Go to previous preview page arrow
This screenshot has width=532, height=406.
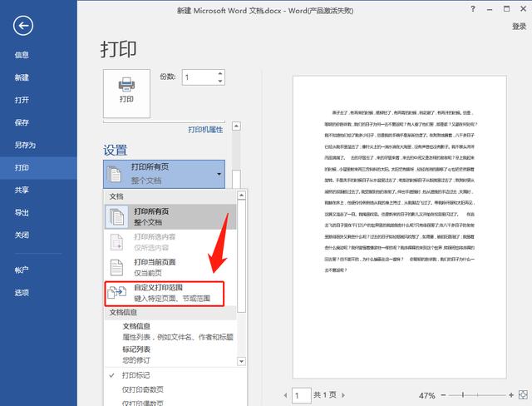[x=285, y=395]
